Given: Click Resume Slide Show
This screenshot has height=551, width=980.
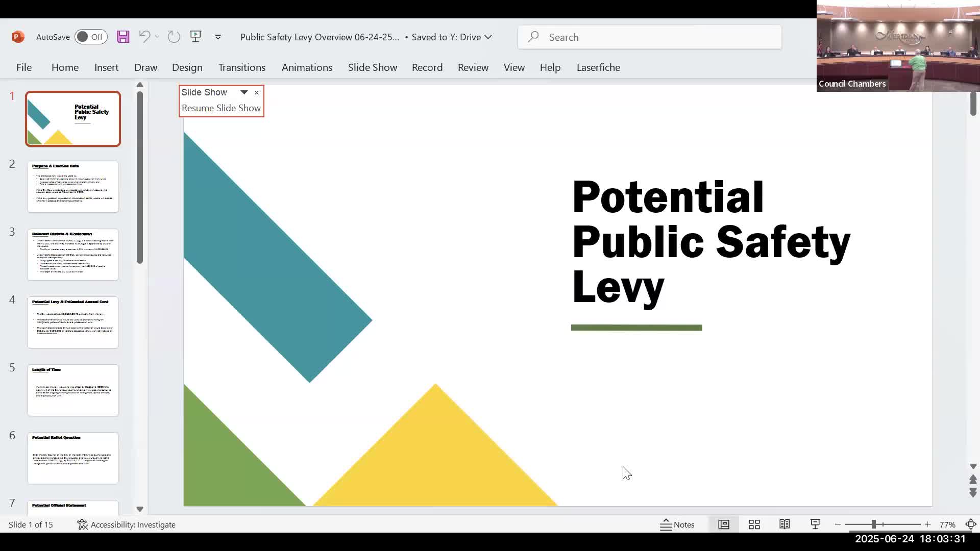Looking at the screenshot, I should coord(221,108).
